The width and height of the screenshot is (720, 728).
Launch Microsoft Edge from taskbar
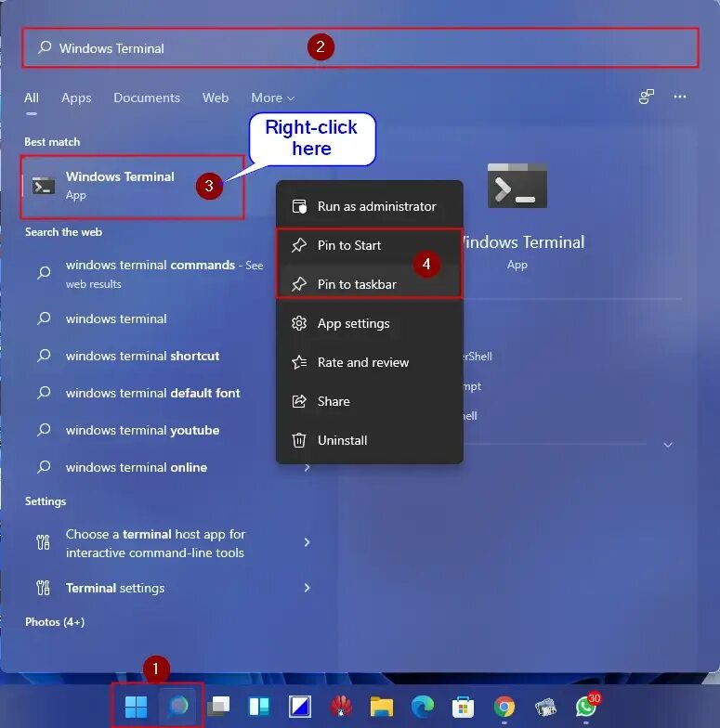(422, 707)
